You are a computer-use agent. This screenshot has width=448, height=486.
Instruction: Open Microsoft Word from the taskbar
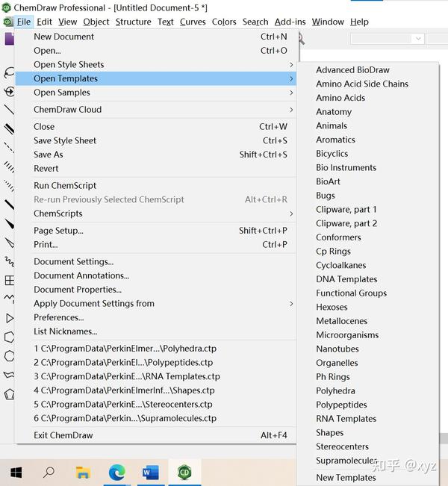pyautogui.click(x=150, y=472)
